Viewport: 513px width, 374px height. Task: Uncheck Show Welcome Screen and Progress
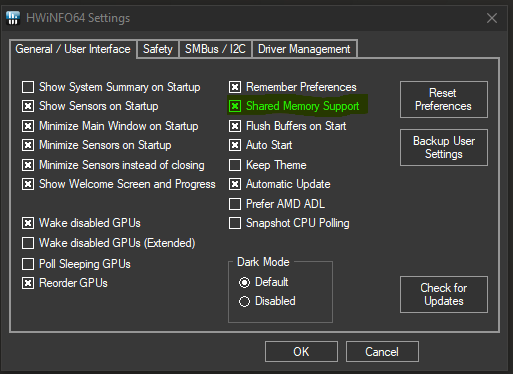28,184
